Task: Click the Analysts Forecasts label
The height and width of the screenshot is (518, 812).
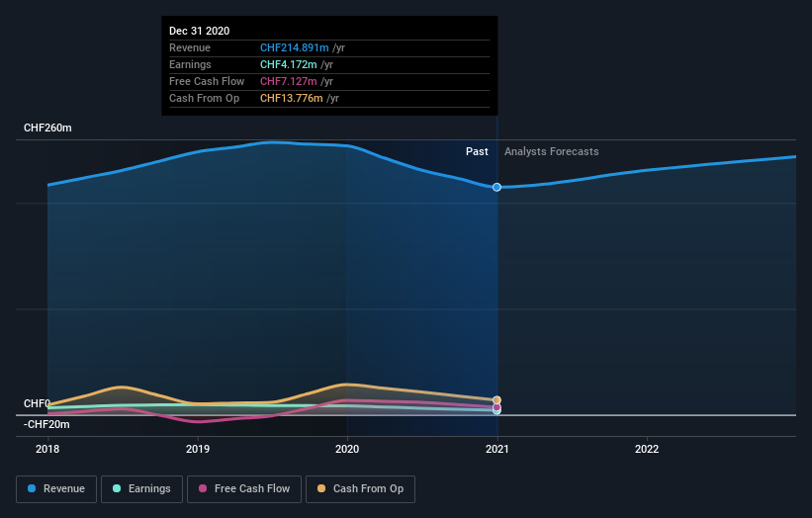Action: pyautogui.click(x=552, y=151)
